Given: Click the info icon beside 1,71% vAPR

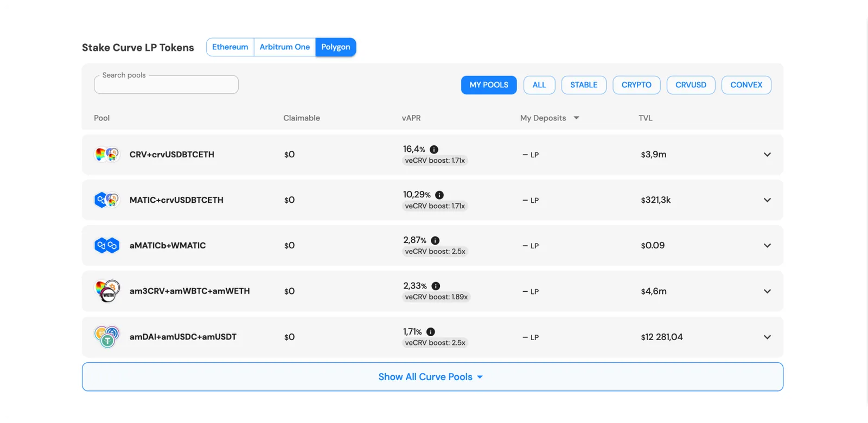Looking at the screenshot, I should (x=431, y=331).
